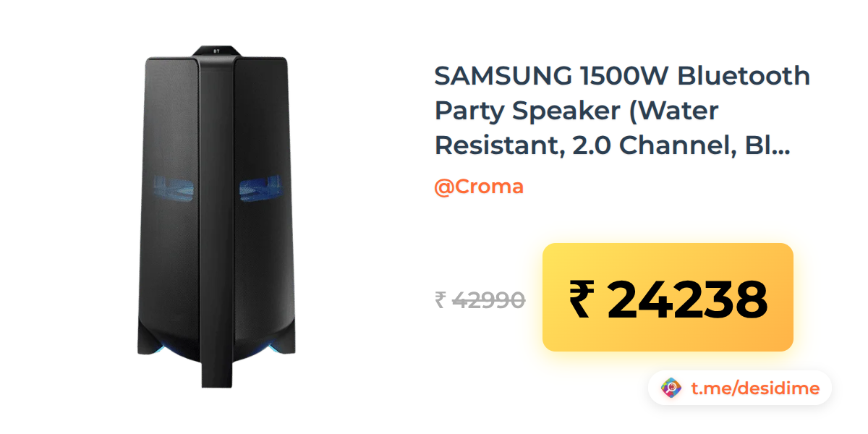Select the @Croma store label

[x=479, y=187]
